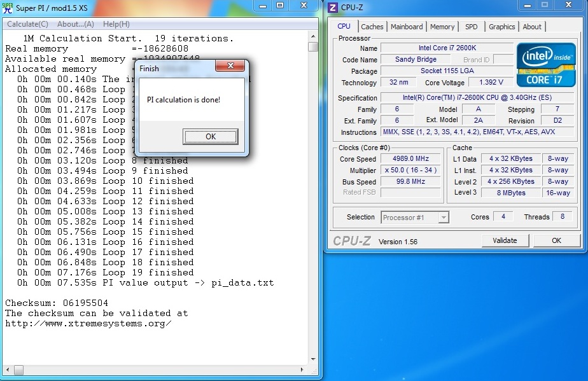Expand the Processor #1 selection dropdown
This screenshot has height=381, width=588.
[x=444, y=218]
